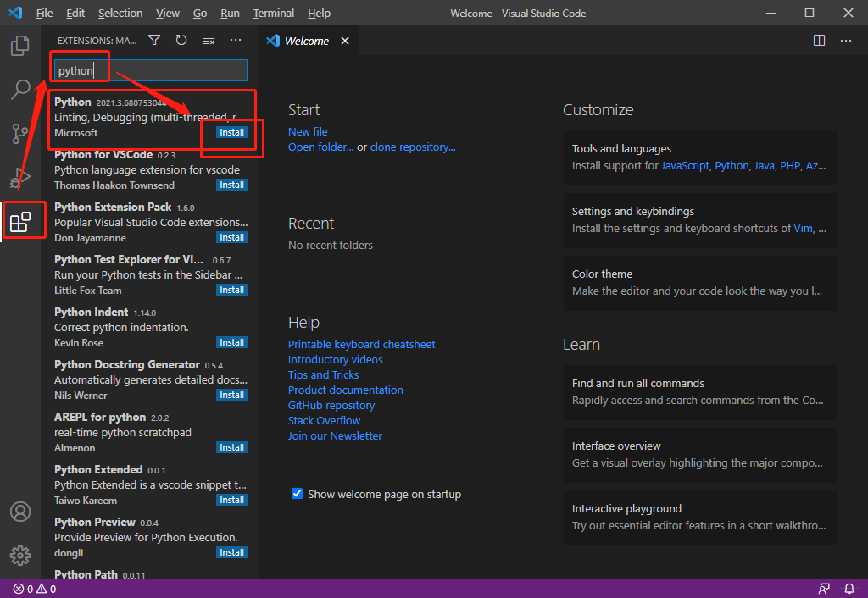
Task: Install the Microsoft Python extension
Action: (231, 133)
